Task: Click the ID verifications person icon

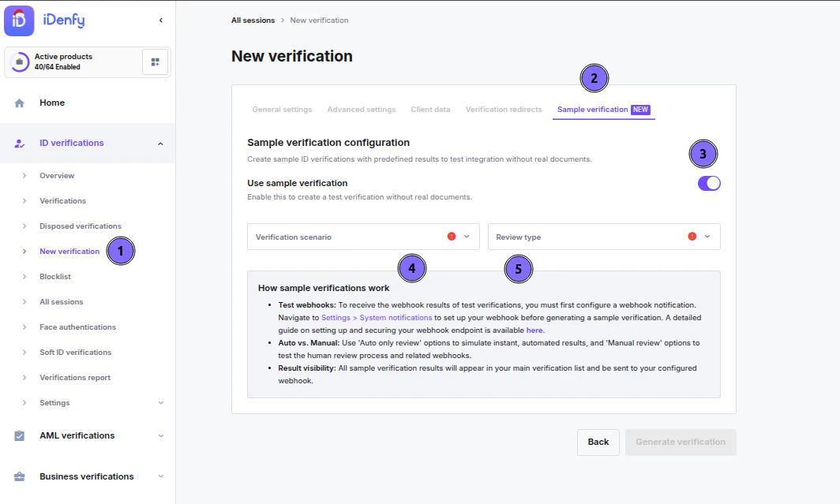Action: [x=20, y=144]
